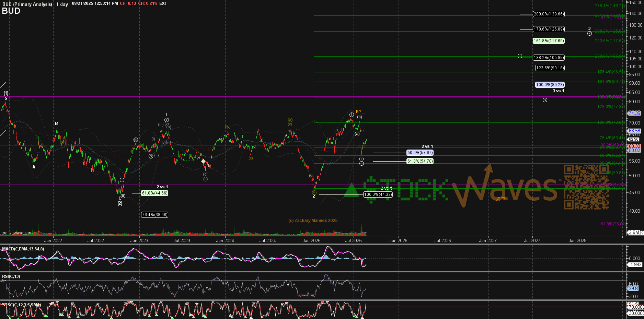Click Jan-2026 on the time axis

click(398, 240)
